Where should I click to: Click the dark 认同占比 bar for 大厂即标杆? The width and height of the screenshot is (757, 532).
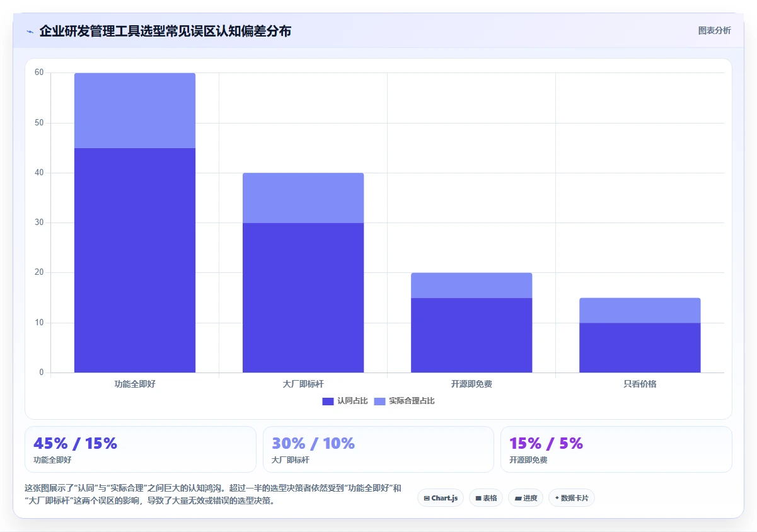303,298
